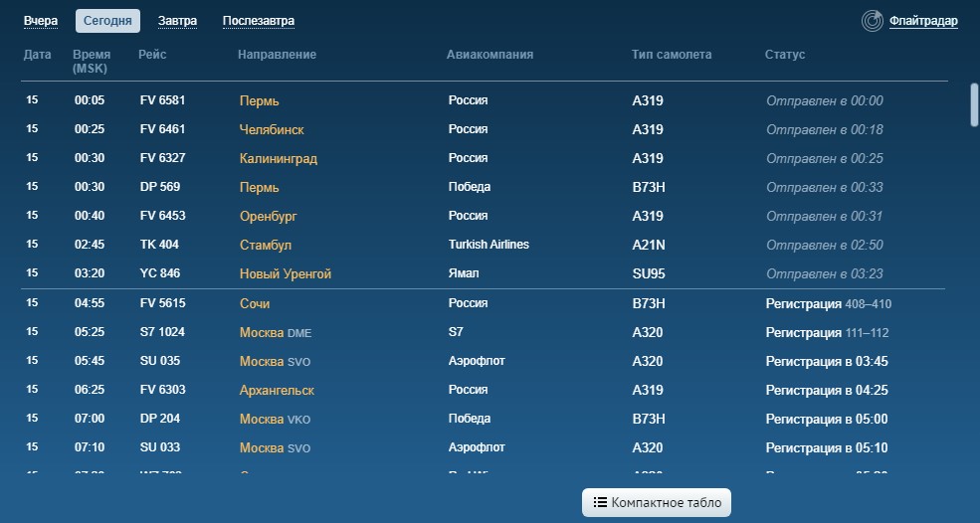Select flight number FV 5615

tap(162, 302)
